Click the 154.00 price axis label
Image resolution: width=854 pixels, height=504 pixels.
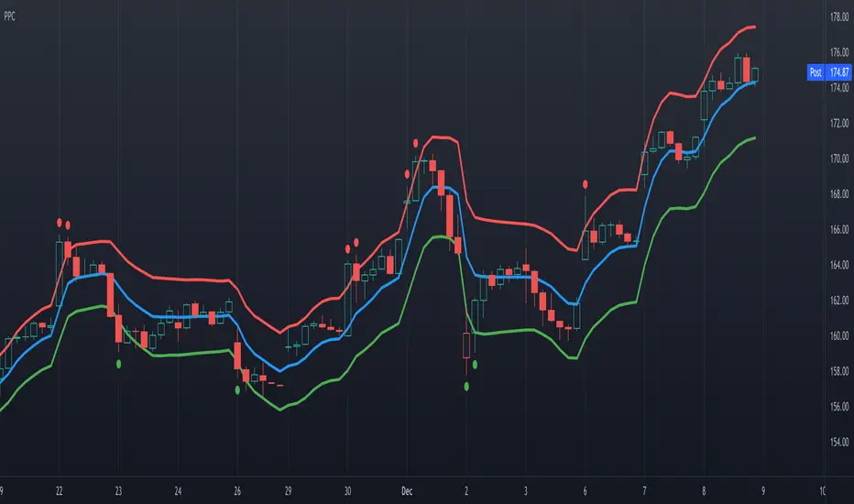(x=839, y=442)
